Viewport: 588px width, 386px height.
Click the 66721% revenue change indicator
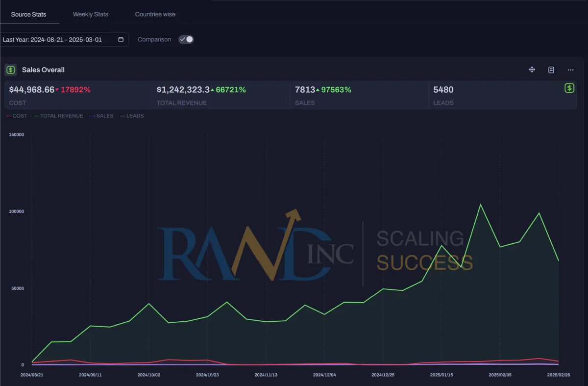[228, 90]
